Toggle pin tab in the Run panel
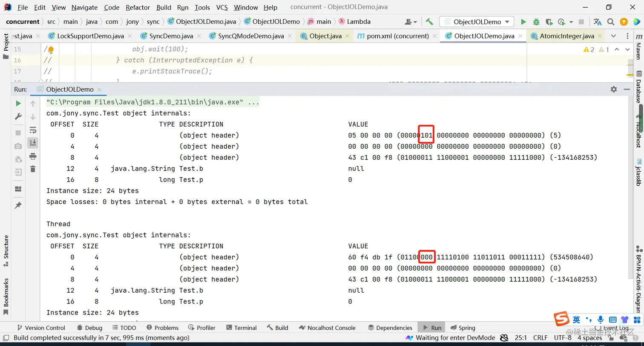 pyautogui.click(x=18, y=205)
